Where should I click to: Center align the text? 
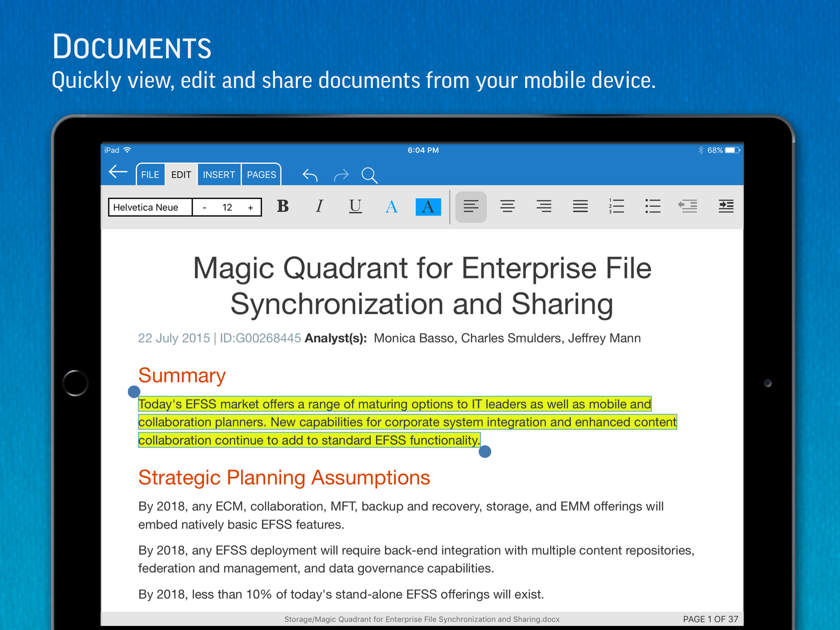507,206
